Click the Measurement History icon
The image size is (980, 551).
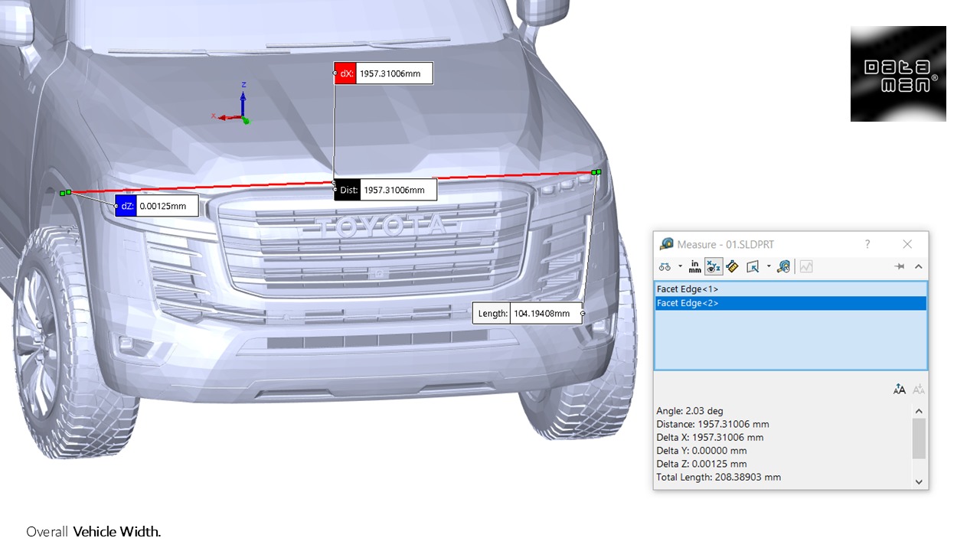tap(783, 266)
